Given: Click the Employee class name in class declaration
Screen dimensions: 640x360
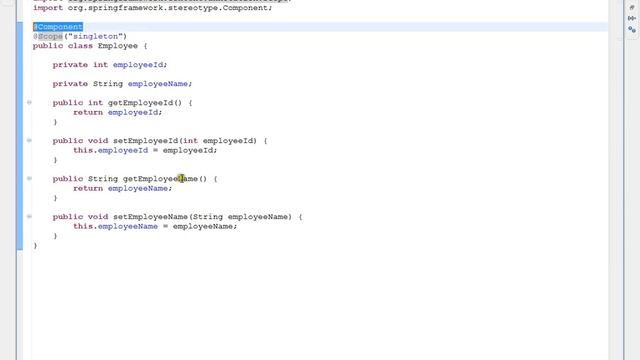Looking at the screenshot, I should click(118, 46).
